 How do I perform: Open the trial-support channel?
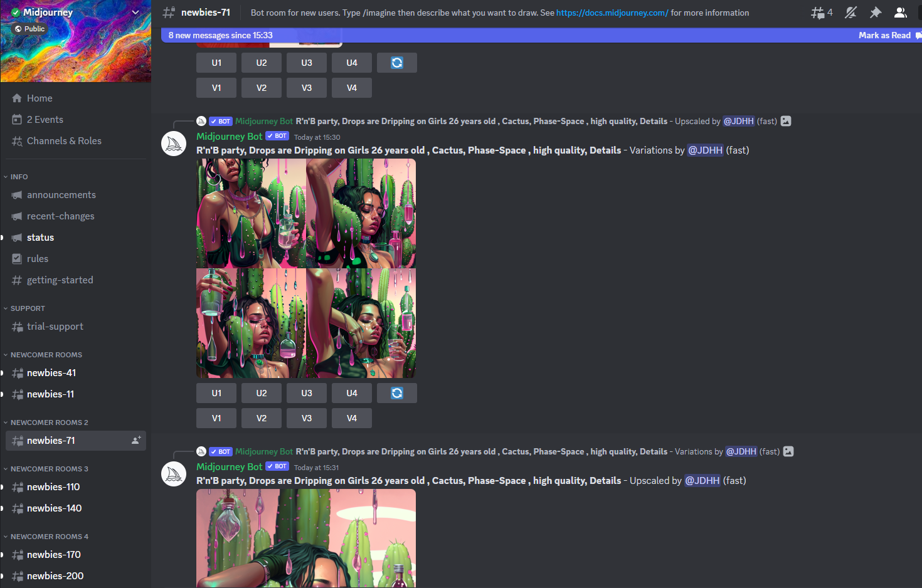[x=76, y=327]
